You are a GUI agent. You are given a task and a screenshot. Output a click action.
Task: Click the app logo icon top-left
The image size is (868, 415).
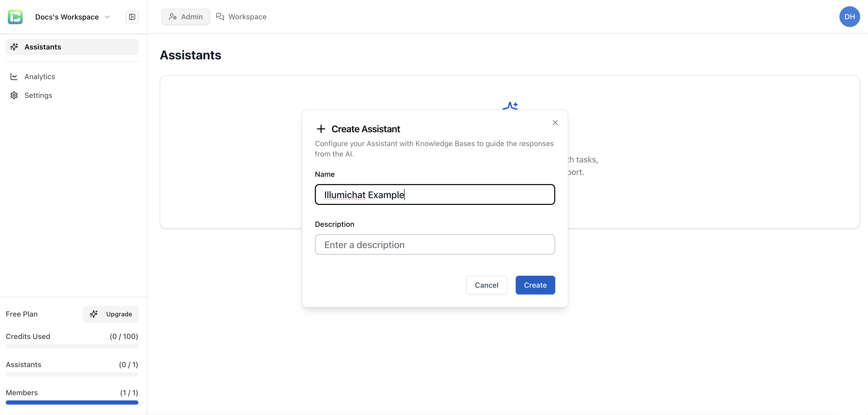[x=15, y=16]
